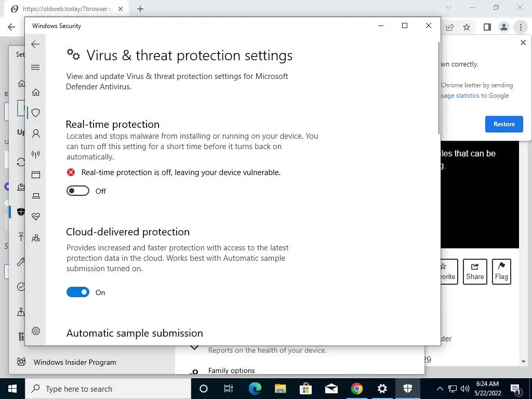
Task: Click Windows Security shield in Settings sidebar
Action: coord(21,212)
